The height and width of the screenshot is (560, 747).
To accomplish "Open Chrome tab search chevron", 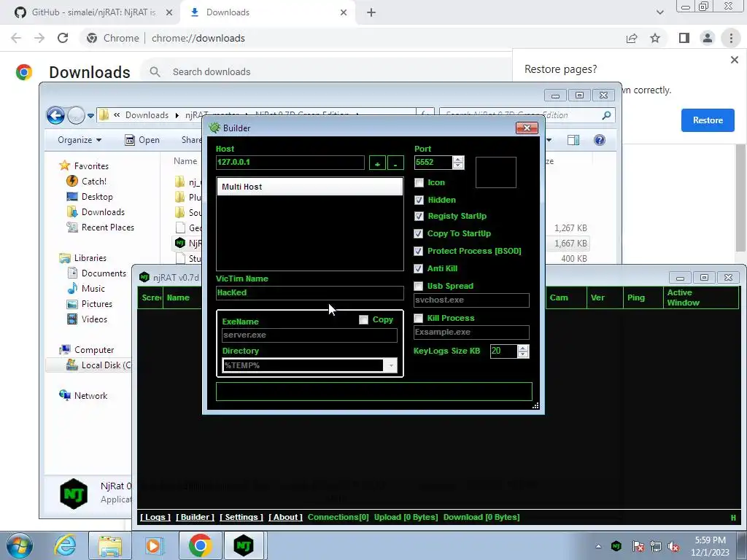I will [659, 12].
